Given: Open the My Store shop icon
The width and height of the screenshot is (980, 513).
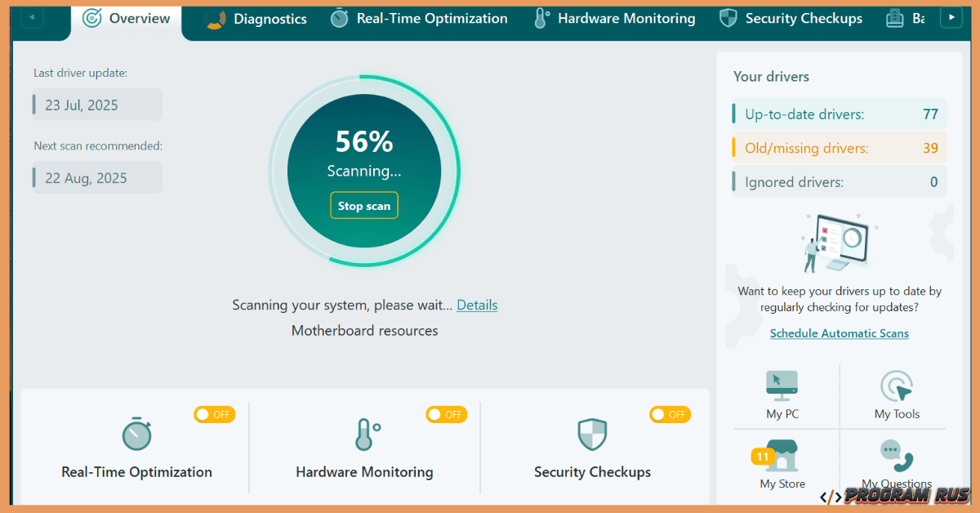Looking at the screenshot, I should (782, 456).
